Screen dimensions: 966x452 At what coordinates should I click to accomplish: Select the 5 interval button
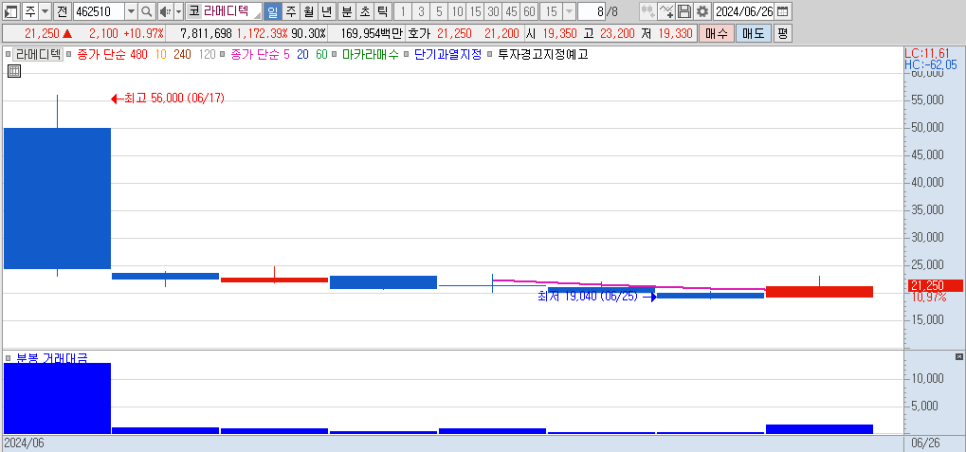click(439, 12)
